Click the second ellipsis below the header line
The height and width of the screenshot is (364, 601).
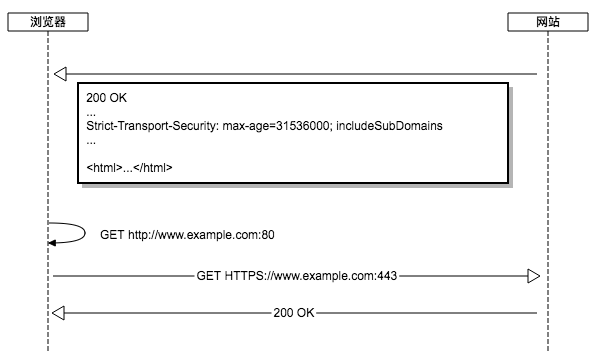(x=91, y=143)
